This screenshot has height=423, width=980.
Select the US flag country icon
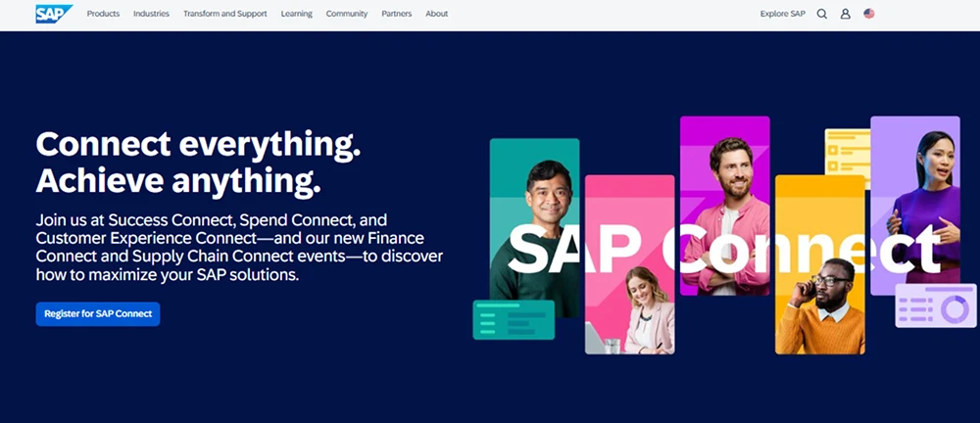pos(869,14)
